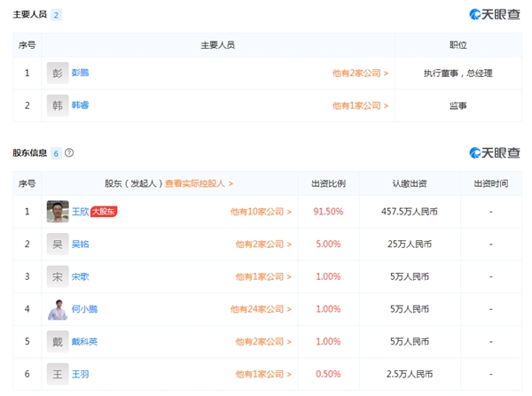Expand 何小鹏's 他有24家公司 list

tap(261, 309)
